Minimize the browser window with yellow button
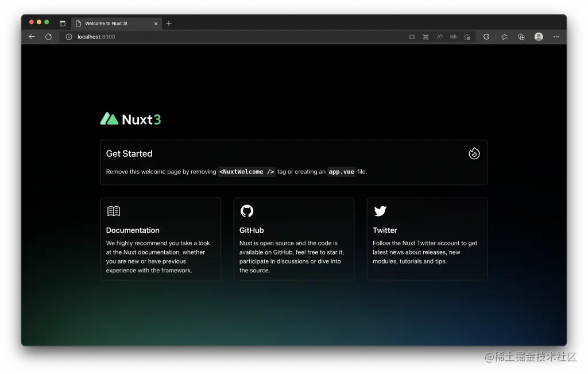The width and height of the screenshot is (588, 374). (x=39, y=22)
